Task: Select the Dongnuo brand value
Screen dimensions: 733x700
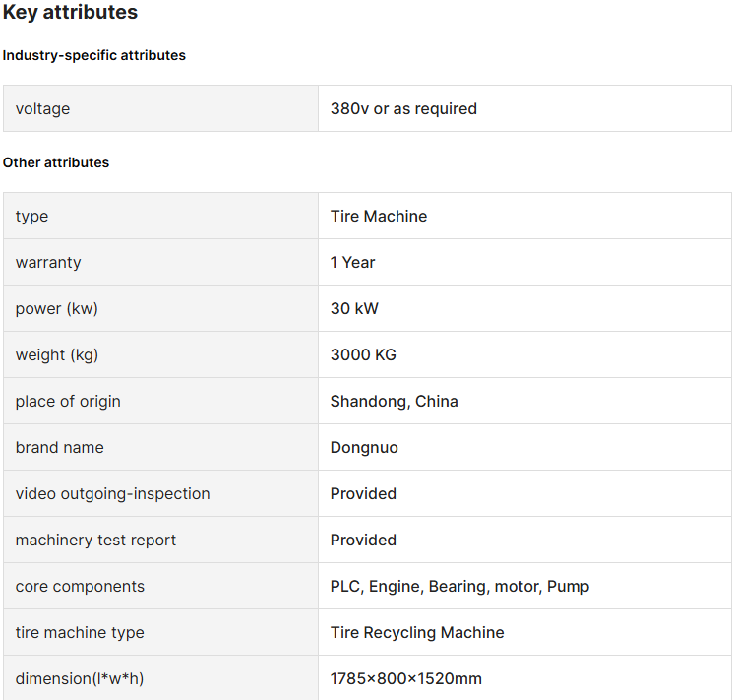Action: tap(364, 447)
